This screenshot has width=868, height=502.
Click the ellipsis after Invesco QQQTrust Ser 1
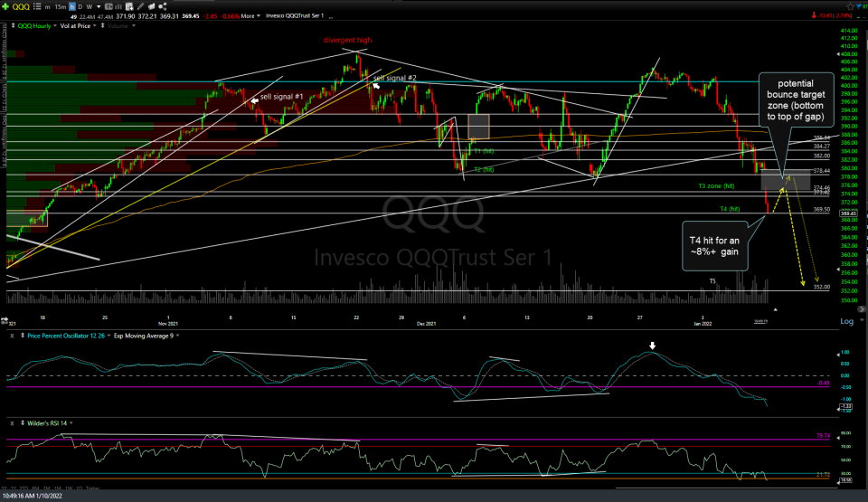(331, 16)
